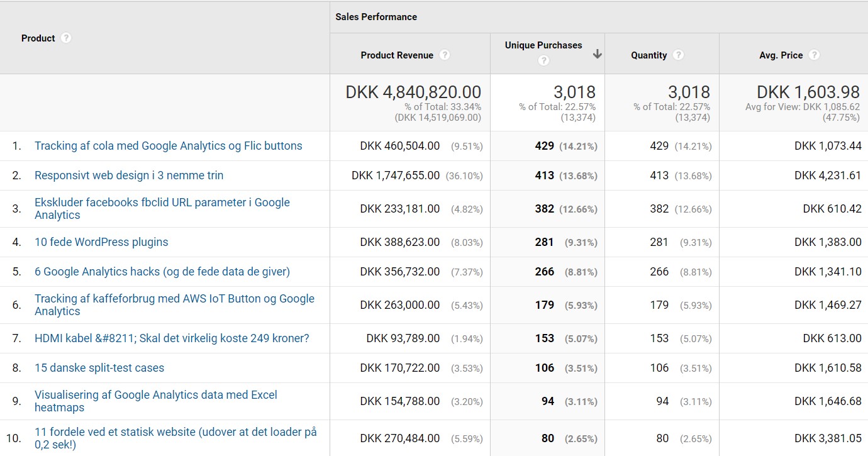This screenshot has width=868, height=456.
Task: Open 15 danske split-test cases
Action: pyautogui.click(x=99, y=368)
